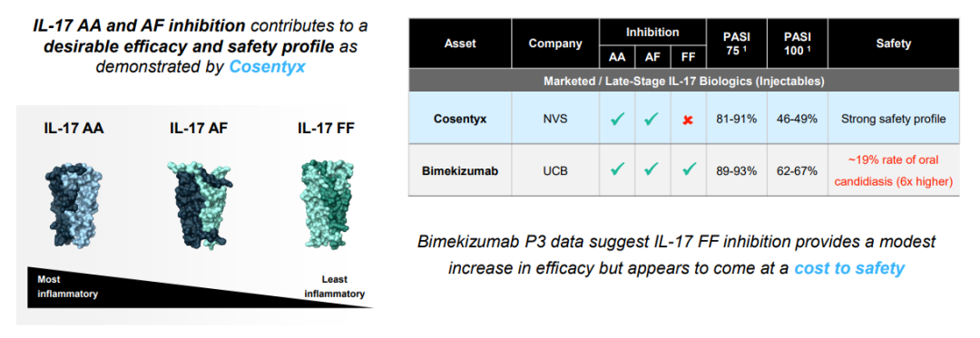Click the blue 'cost to safety' text
980x338 pixels.
point(849,269)
